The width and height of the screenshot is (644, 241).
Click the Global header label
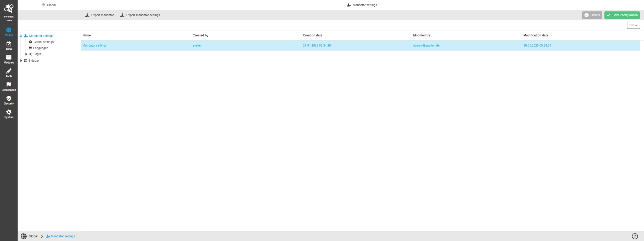[x=51, y=5]
